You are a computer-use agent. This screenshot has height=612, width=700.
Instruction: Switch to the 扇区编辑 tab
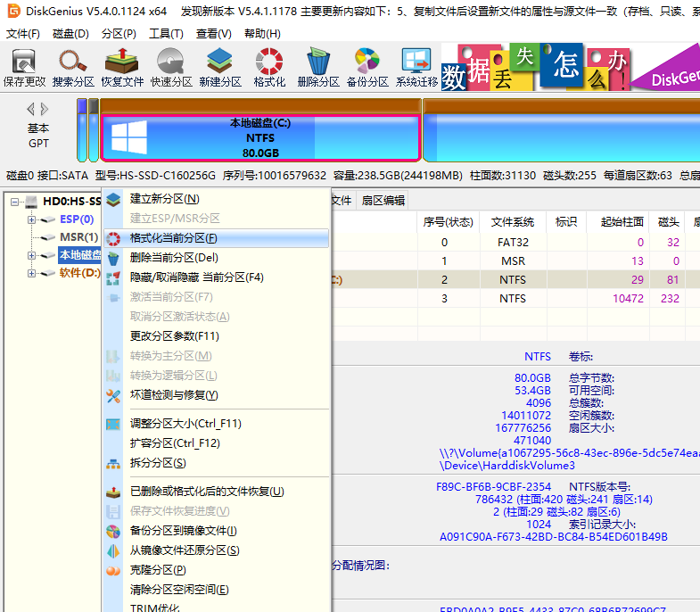click(x=383, y=201)
